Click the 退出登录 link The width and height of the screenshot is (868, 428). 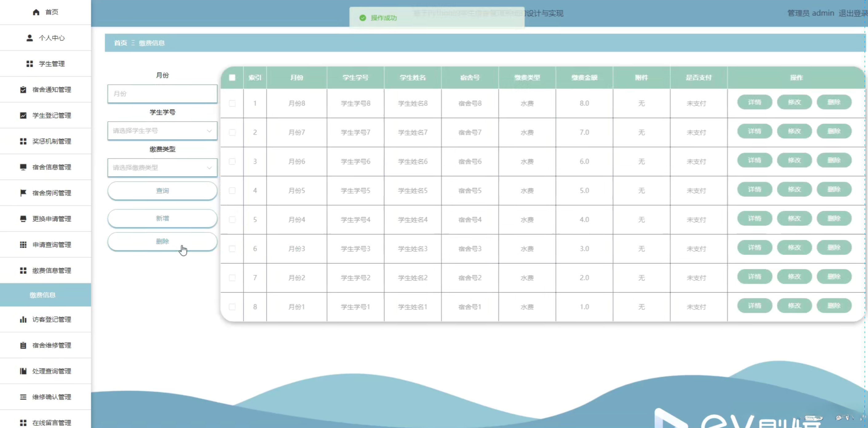pos(853,13)
